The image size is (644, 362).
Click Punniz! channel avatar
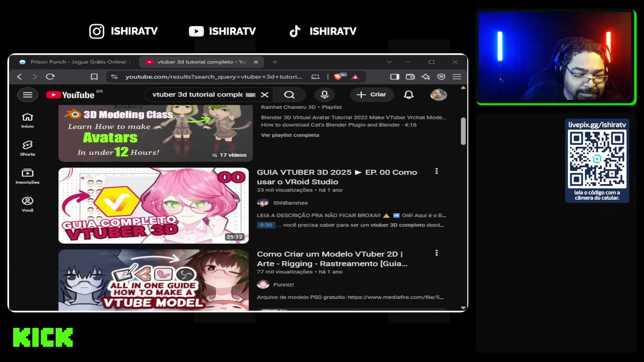[x=263, y=285]
